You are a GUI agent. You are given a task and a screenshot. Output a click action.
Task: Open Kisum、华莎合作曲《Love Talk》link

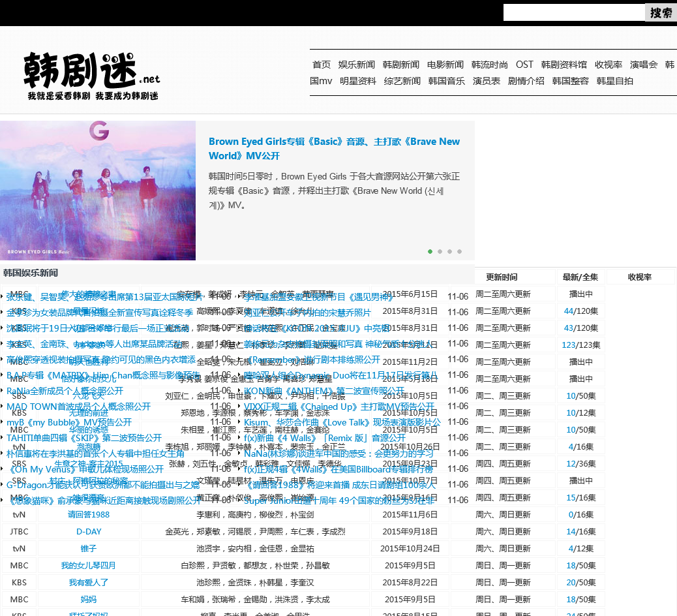[342, 422]
